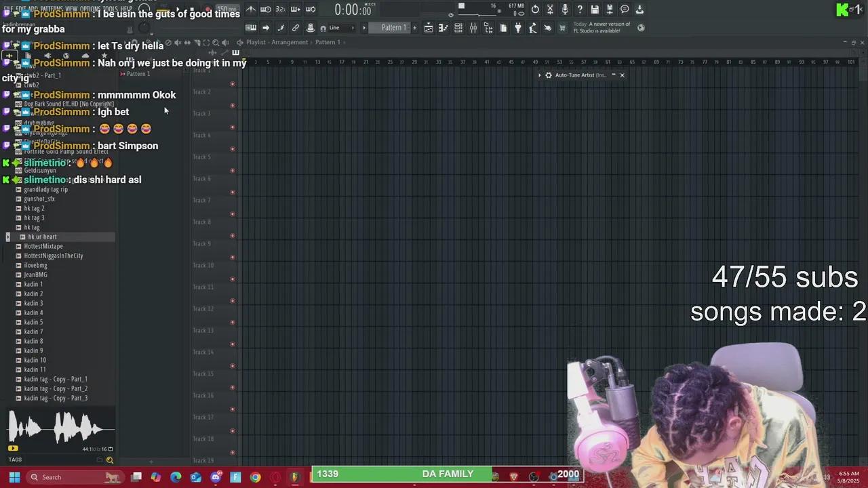The height and width of the screenshot is (488, 868).
Task: Open Auto-Tune Artist gear settings
Action: (x=549, y=75)
